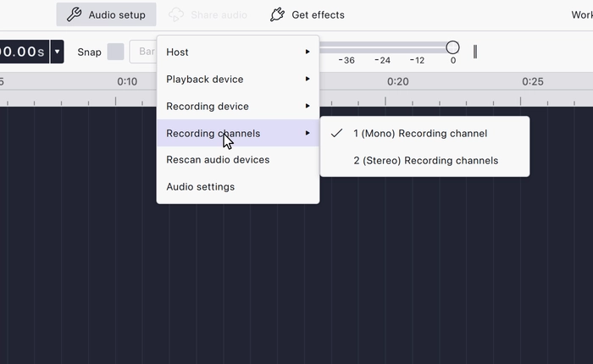Image resolution: width=593 pixels, height=364 pixels.
Task: Expand the Host submenu
Action: point(238,52)
